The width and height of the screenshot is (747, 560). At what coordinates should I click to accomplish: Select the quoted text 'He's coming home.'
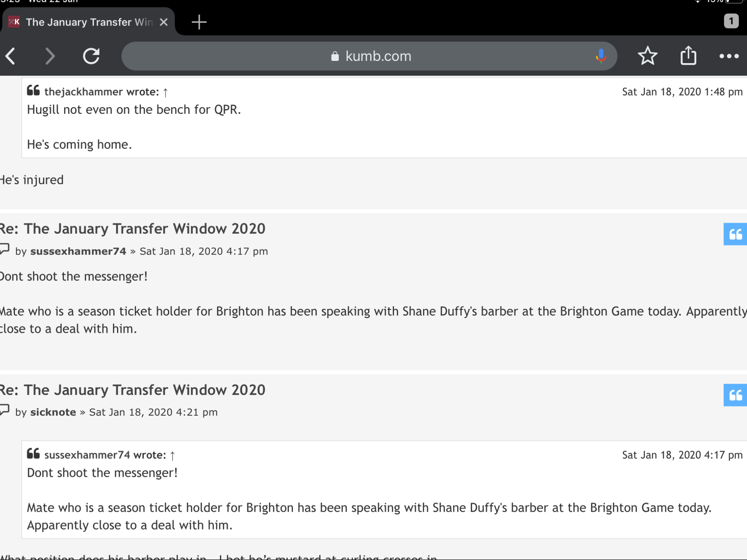(x=79, y=145)
